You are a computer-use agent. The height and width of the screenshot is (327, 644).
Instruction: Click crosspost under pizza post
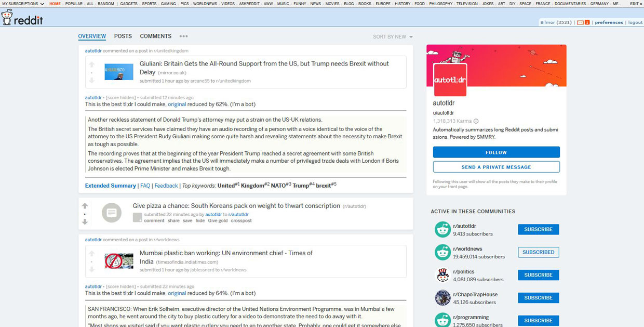(x=242, y=220)
